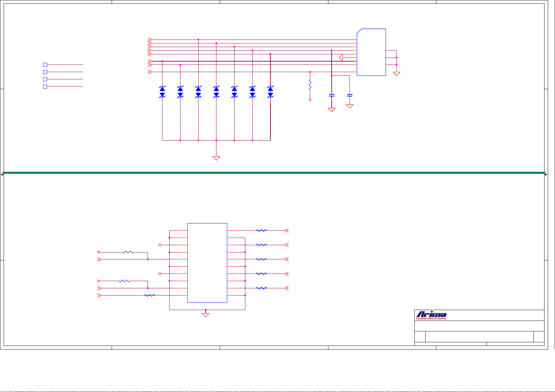Select the leftmost TVS diode symbol

point(162,92)
